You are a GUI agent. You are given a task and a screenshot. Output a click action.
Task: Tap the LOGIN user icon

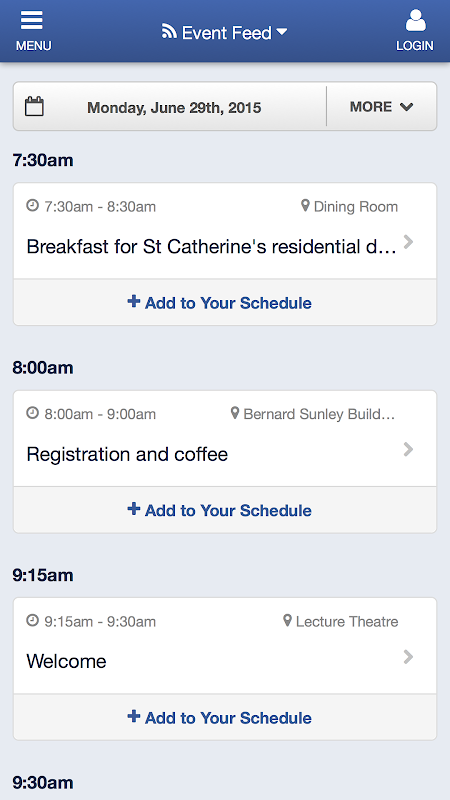[x=415, y=21]
